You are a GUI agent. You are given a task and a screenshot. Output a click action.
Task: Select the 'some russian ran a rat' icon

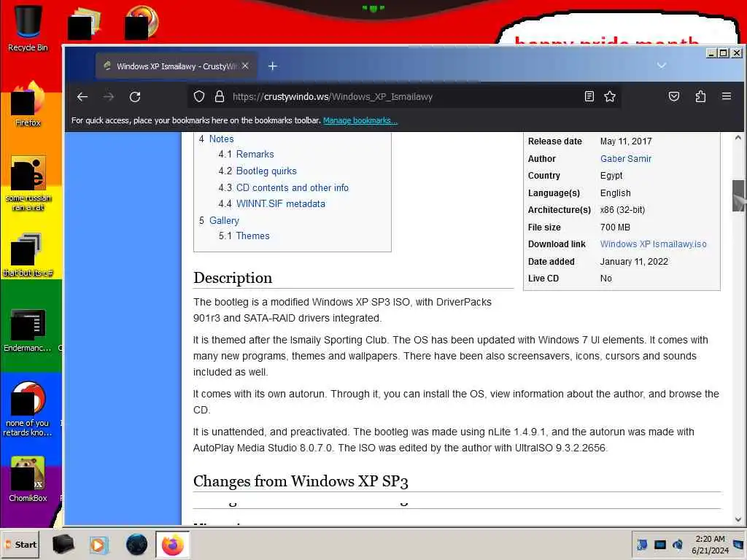(28, 183)
